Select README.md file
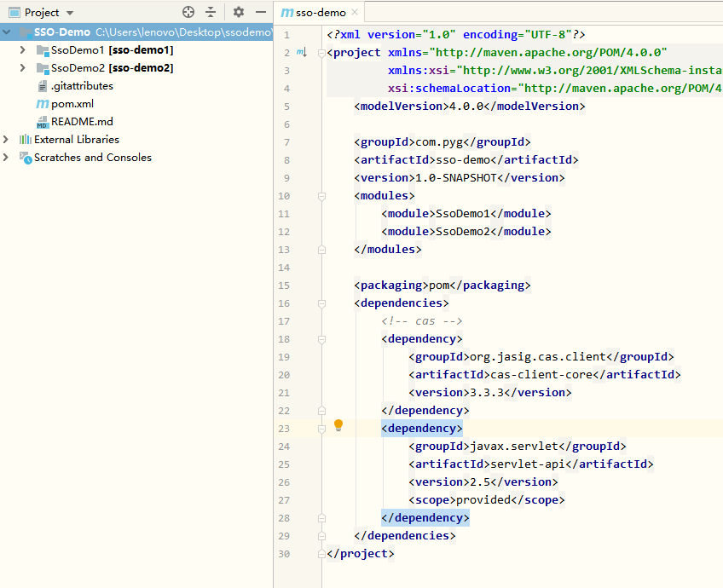This screenshot has width=723, height=588. click(x=82, y=122)
